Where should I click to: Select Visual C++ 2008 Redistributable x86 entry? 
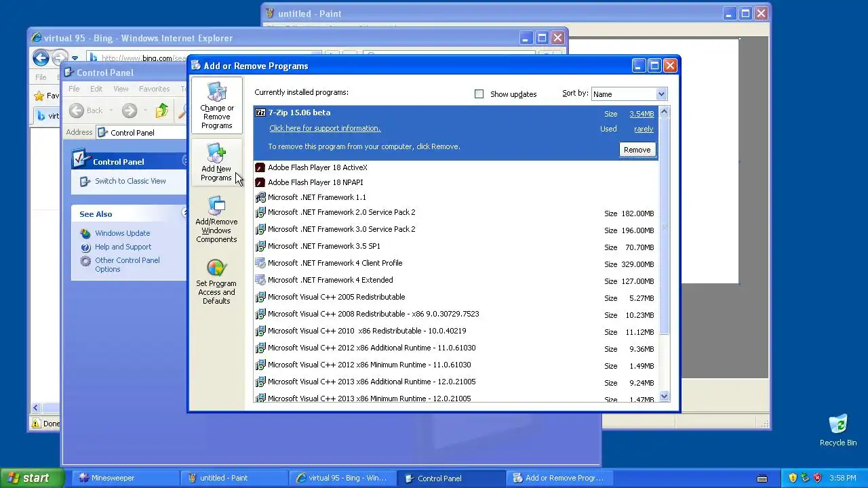456,314
